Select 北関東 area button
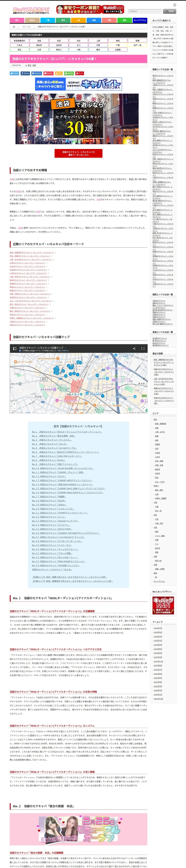Image resolution: width=186 pixels, height=868 pixels. [x=118, y=49]
